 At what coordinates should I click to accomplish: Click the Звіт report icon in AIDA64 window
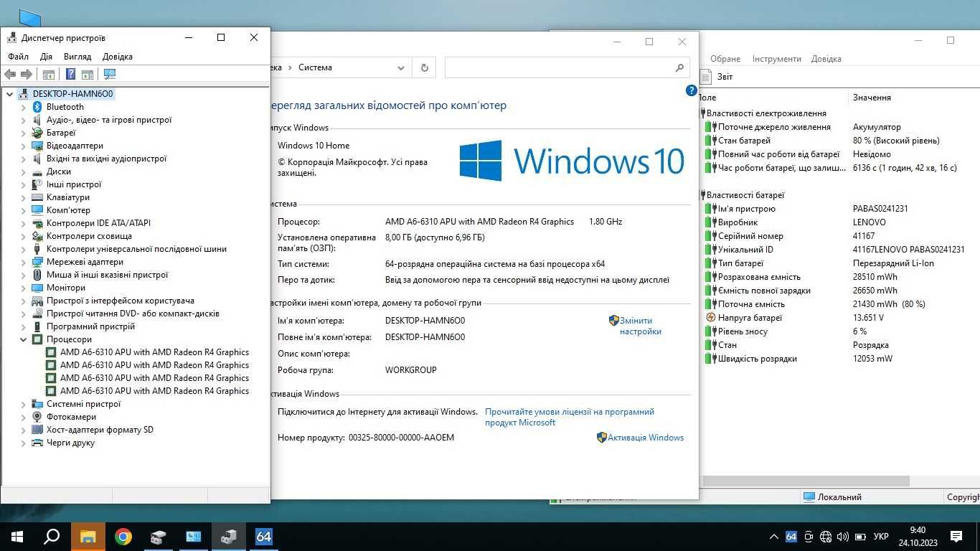[707, 77]
